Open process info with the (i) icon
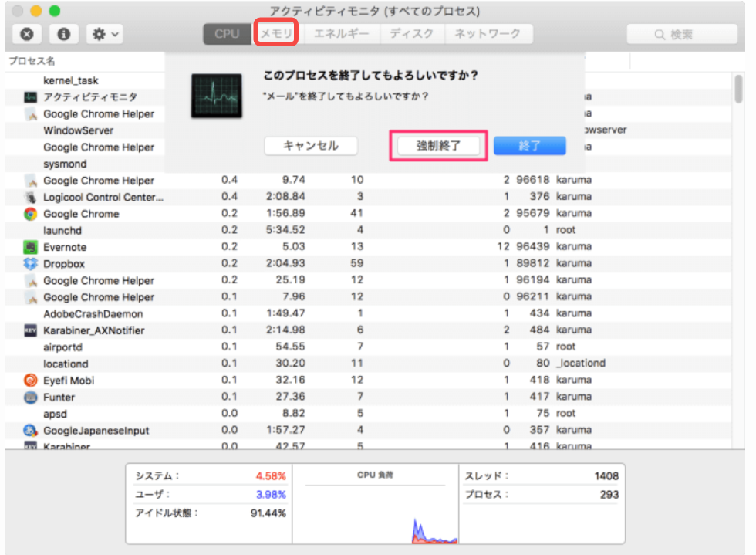The image size is (756, 555). point(63,34)
